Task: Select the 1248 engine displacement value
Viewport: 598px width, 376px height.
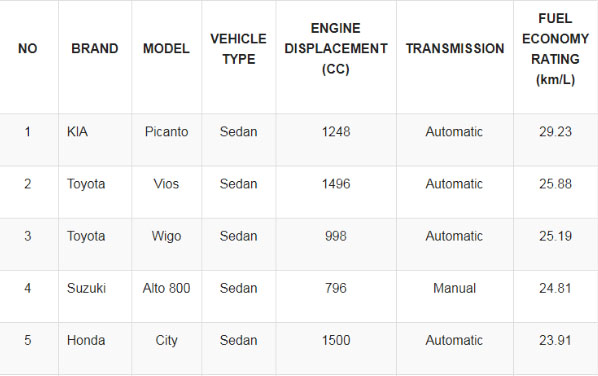Action: click(336, 132)
